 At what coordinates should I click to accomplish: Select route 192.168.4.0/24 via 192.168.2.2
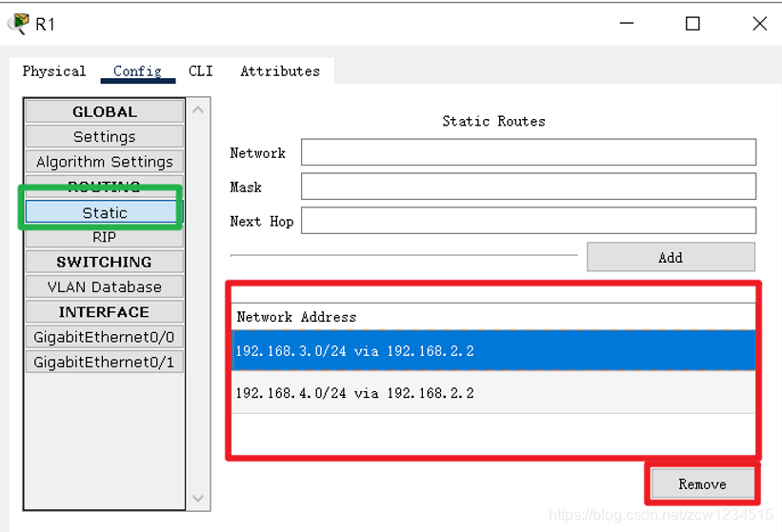click(493, 392)
